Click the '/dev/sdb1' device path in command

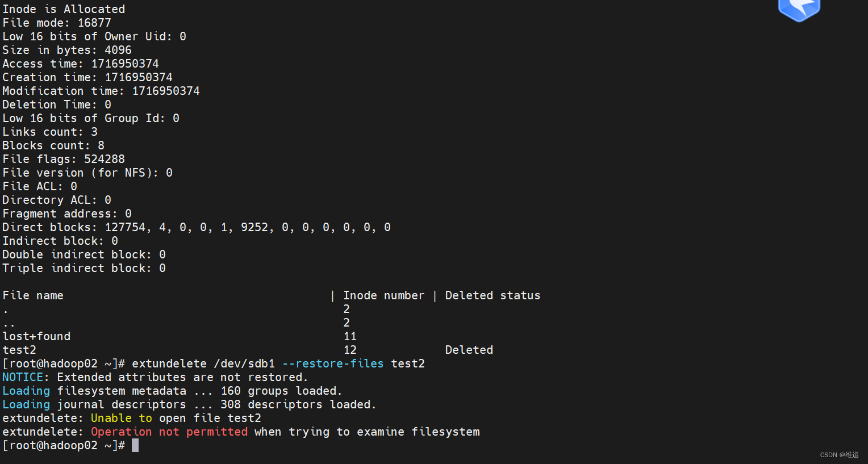[x=244, y=364]
